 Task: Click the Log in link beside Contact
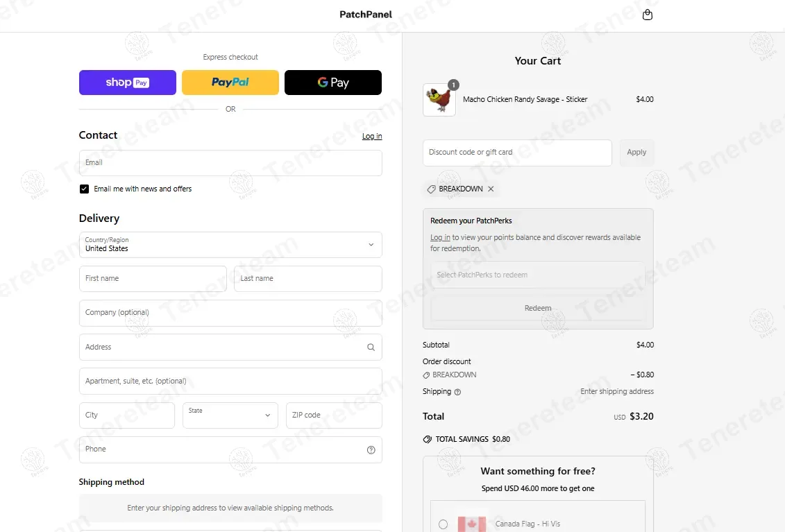(372, 136)
